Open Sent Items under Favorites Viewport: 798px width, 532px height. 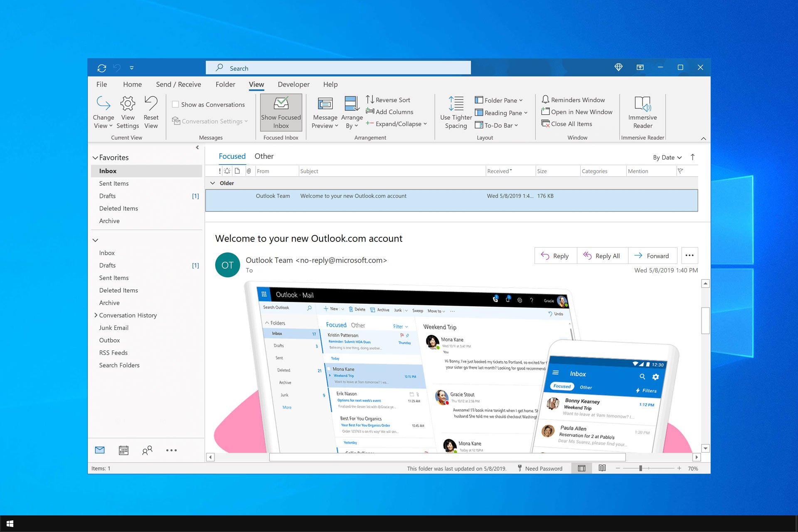point(146,183)
